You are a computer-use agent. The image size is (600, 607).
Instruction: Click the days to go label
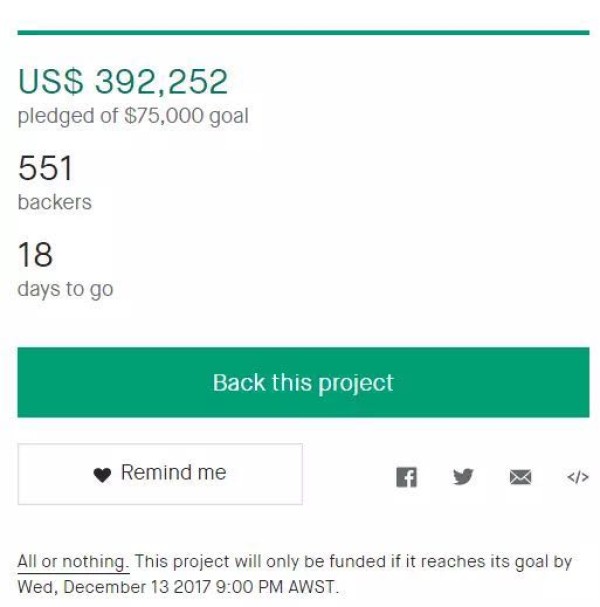pyautogui.click(x=65, y=289)
